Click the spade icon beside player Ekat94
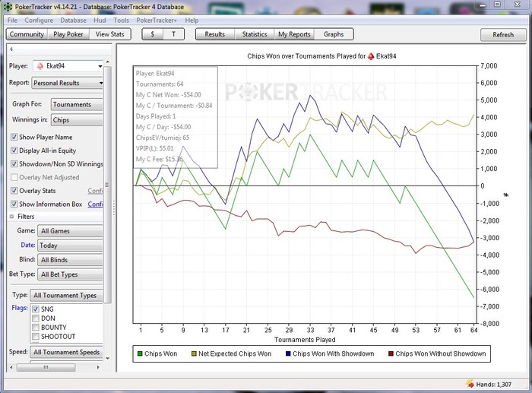This screenshot has height=393, width=532. coord(40,66)
